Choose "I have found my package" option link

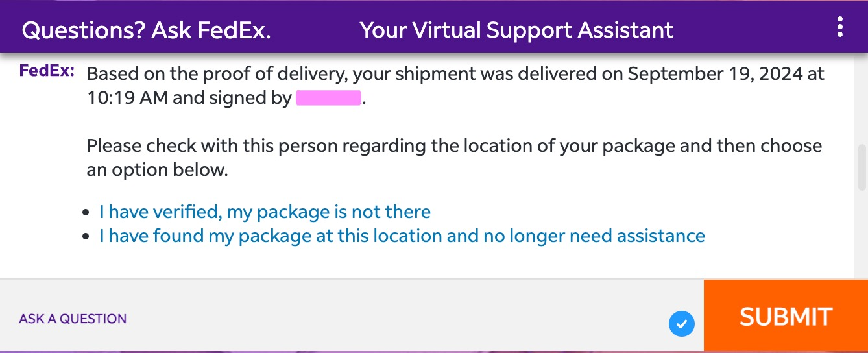coord(402,236)
